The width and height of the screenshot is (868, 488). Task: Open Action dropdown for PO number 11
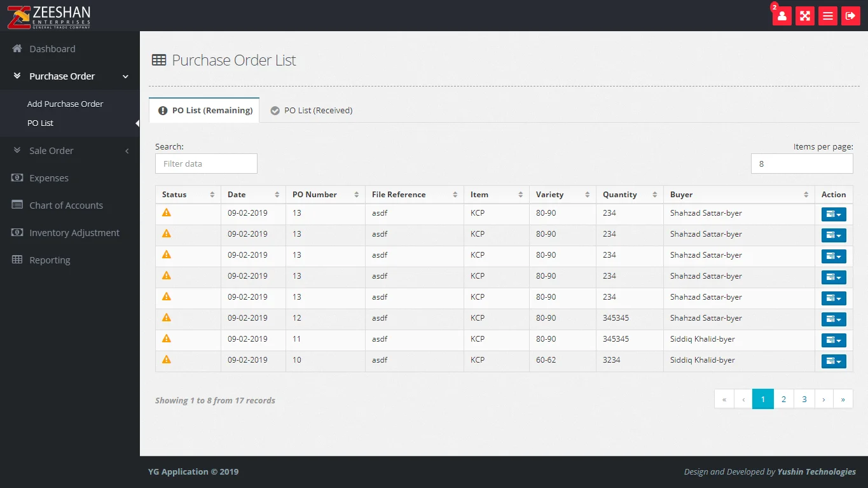(833, 340)
